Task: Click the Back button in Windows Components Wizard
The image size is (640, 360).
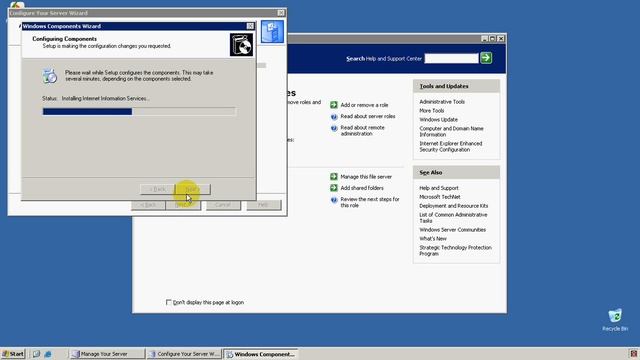Action: [x=157, y=189]
